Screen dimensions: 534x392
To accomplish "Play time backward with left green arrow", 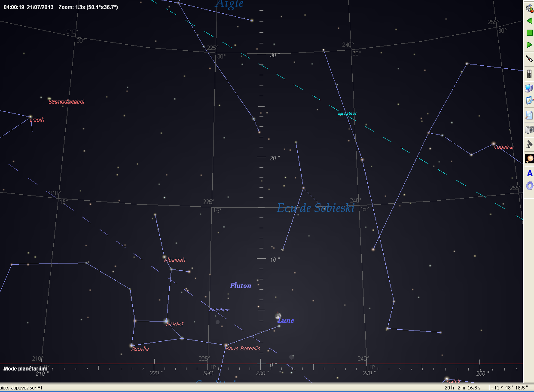I will (x=529, y=21).
